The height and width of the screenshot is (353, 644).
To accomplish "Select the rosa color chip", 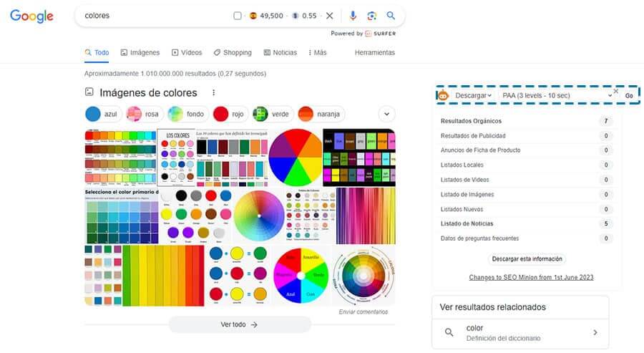I will pyautogui.click(x=144, y=114).
